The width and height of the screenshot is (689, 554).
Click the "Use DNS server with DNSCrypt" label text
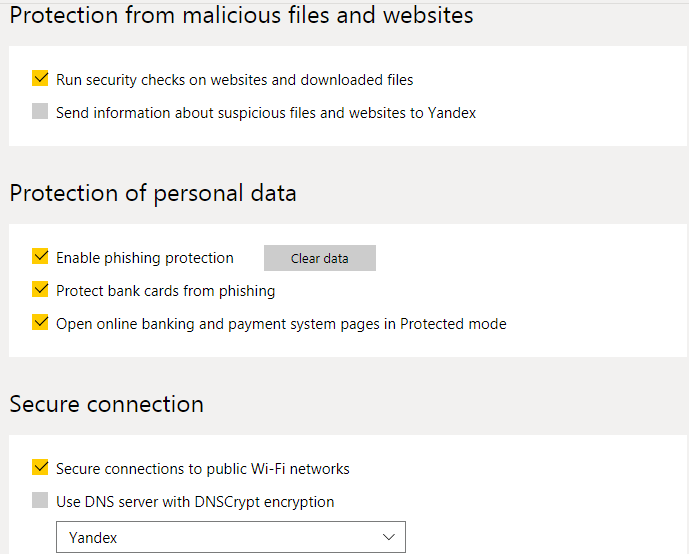[x=195, y=502]
